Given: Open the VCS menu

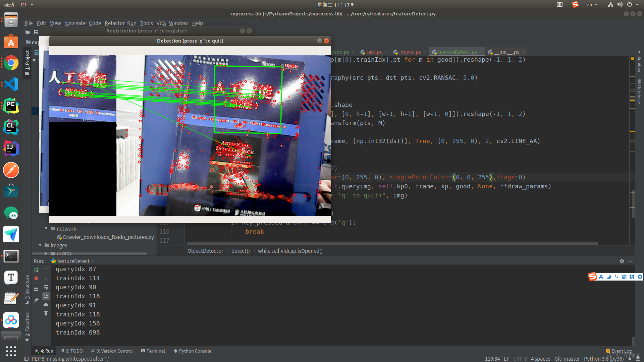Looking at the screenshot, I should coord(161,23).
